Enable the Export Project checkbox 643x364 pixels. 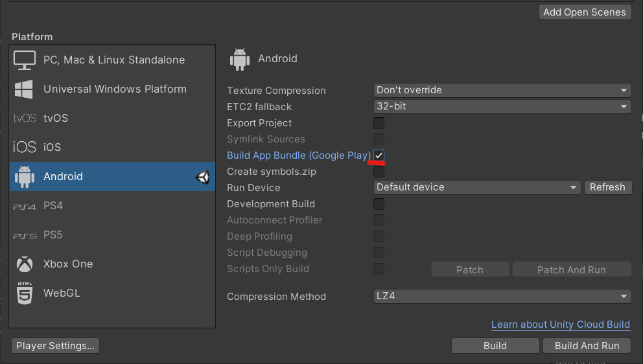(x=379, y=123)
